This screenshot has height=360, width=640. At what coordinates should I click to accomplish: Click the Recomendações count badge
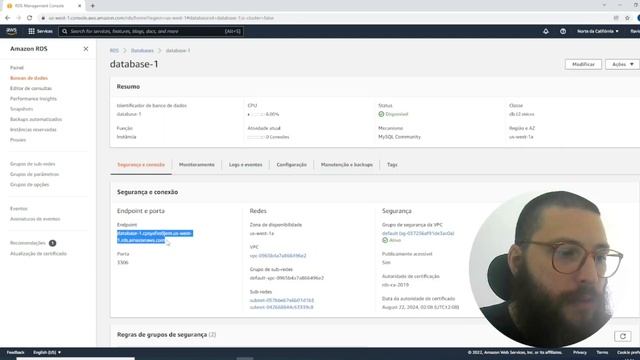click(52, 243)
